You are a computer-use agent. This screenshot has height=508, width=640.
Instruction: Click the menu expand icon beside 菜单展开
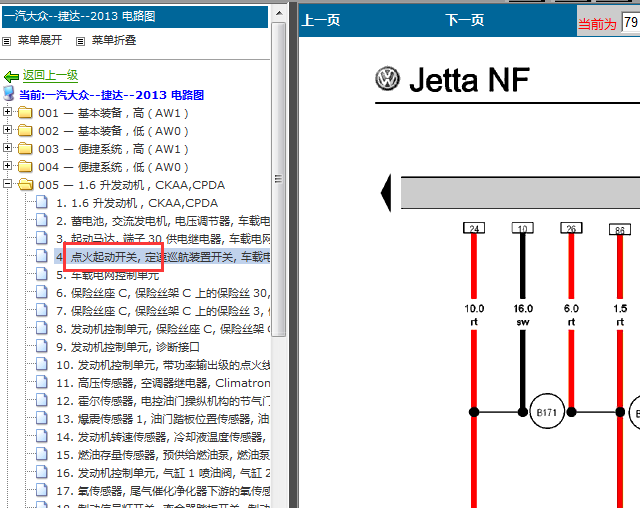pos(7,41)
